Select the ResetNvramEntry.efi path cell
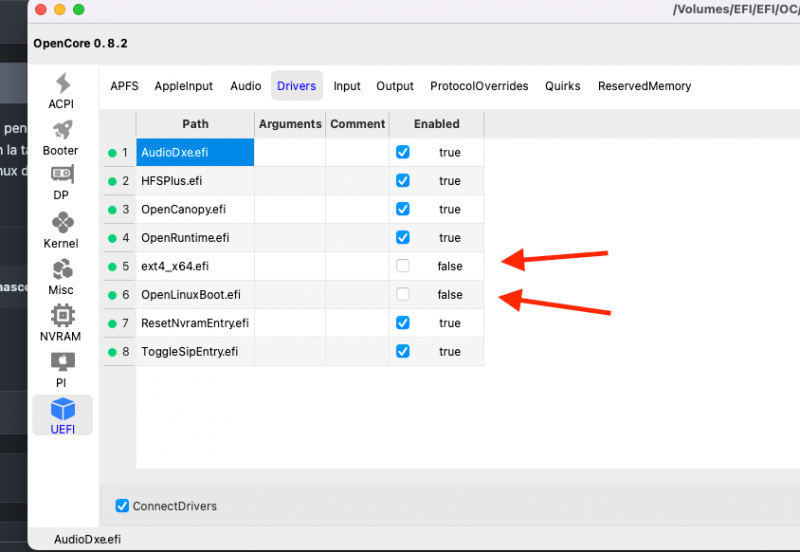This screenshot has width=800, height=552. point(195,323)
